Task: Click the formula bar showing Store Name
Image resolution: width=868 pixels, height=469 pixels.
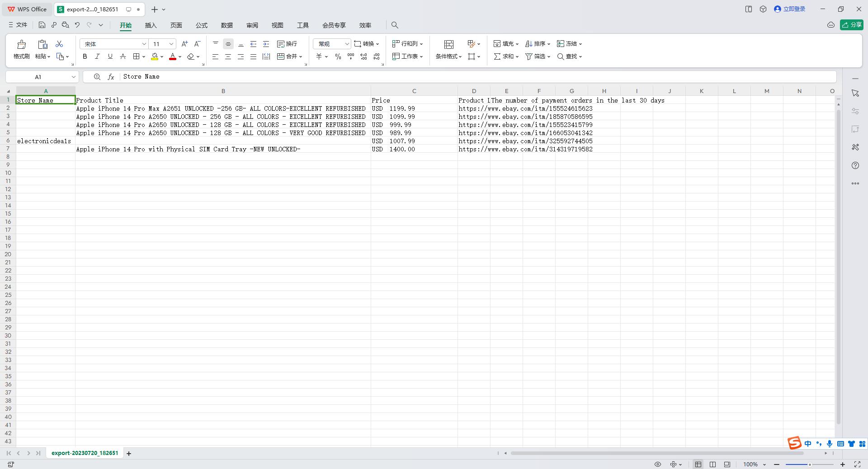Action: [478, 77]
